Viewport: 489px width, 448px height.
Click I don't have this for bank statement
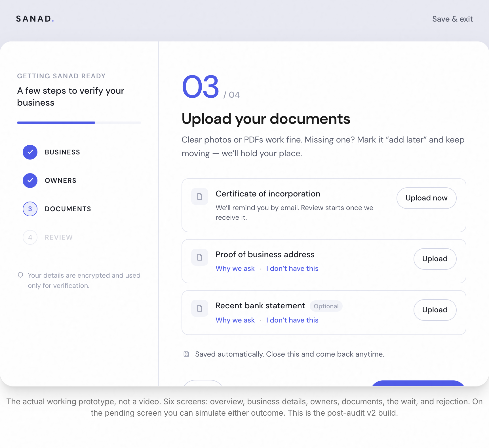pyautogui.click(x=292, y=320)
